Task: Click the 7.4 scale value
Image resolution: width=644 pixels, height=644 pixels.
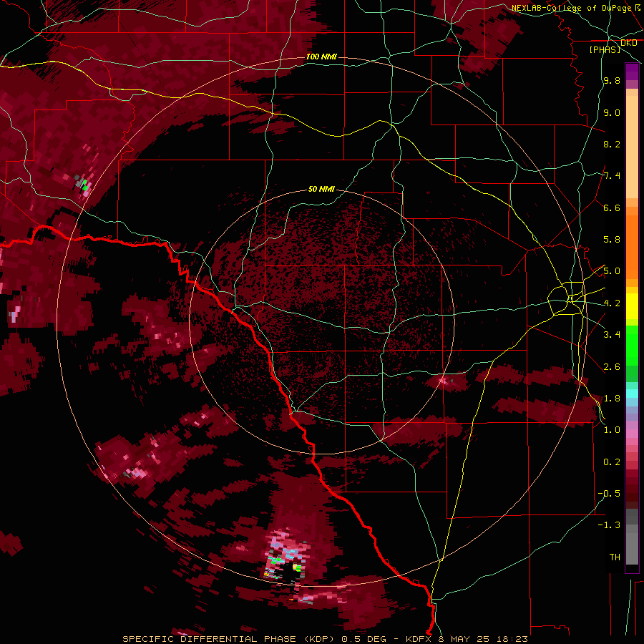Action: click(612, 176)
